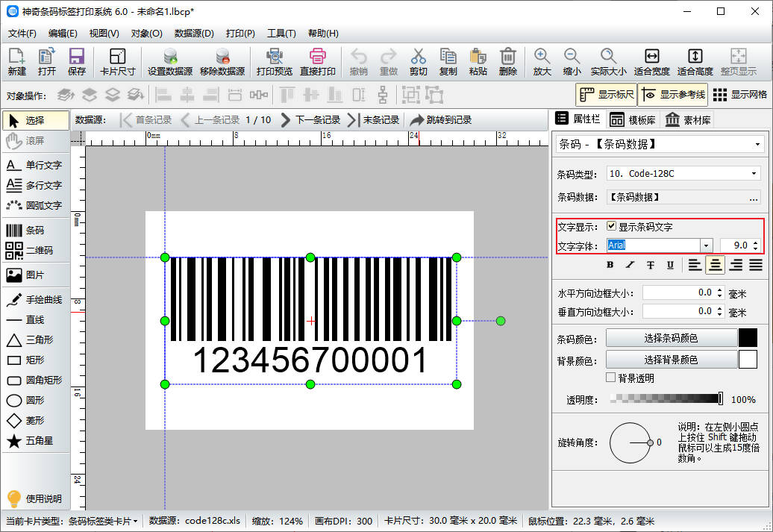Save the label with the 保存 icon

pos(77,62)
